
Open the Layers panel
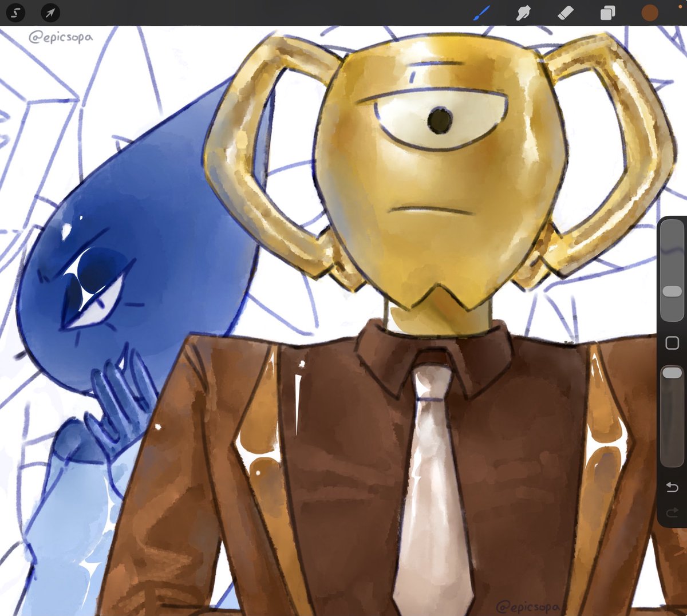coord(607,13)
